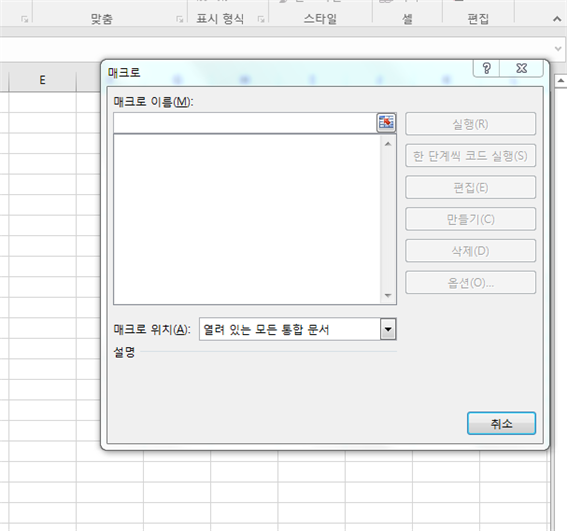Open 표시 형식 group dialog launcher
Image resolution: width=567 pixels, height=531 pixels.
pos(261,19)
